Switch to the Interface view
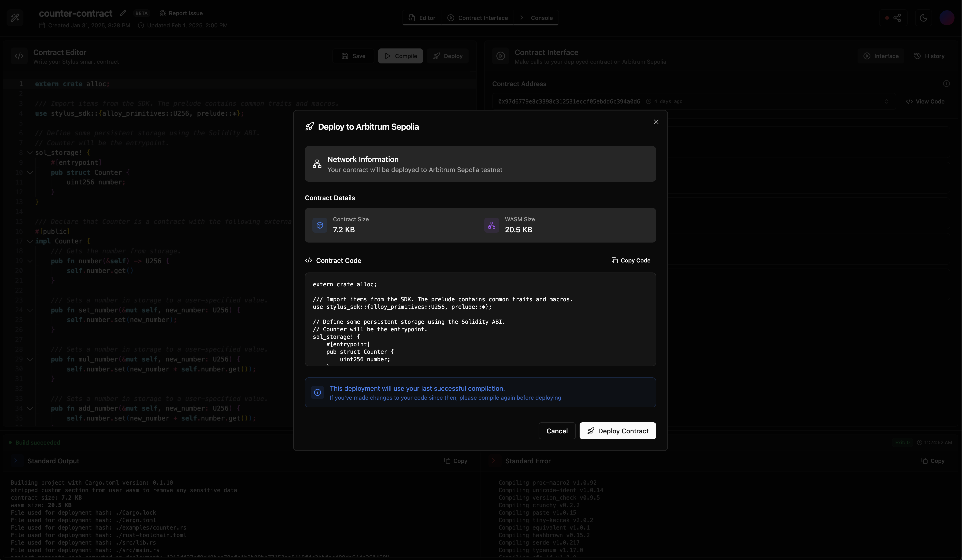 (x=881, y=56)
